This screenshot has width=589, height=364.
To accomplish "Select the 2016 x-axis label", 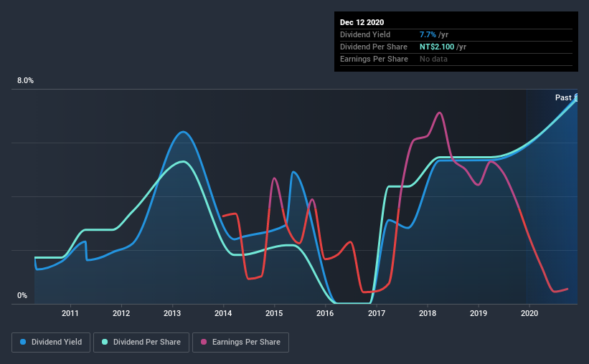I will point(325,313).
